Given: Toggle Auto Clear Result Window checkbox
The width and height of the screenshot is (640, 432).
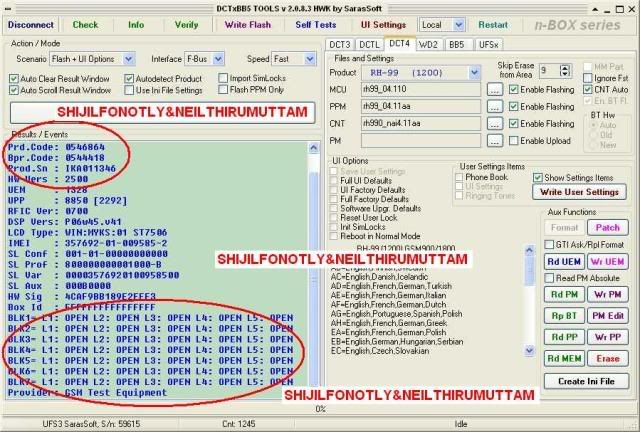Looking at the screenshot, I should (14, 78).
